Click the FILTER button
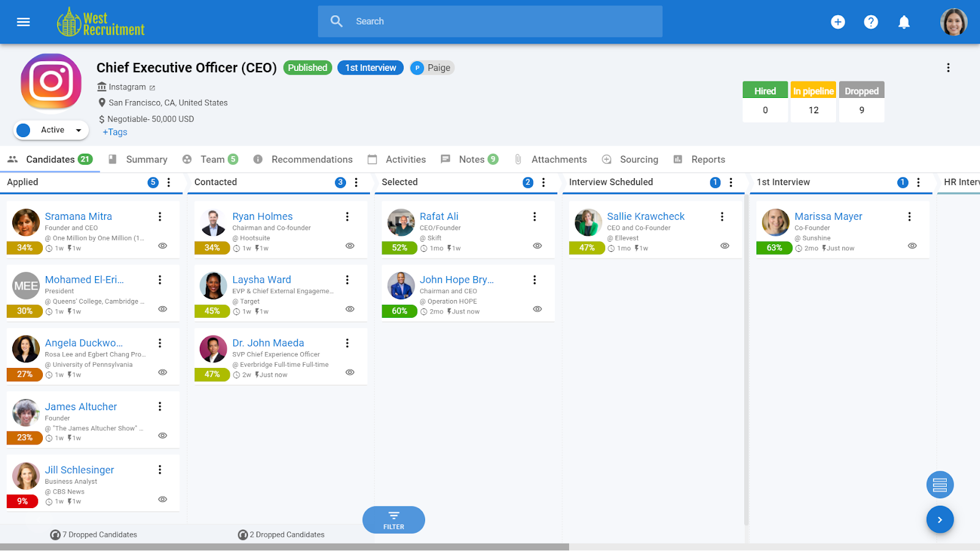The image size is (980, 551). tap(393, 519)
